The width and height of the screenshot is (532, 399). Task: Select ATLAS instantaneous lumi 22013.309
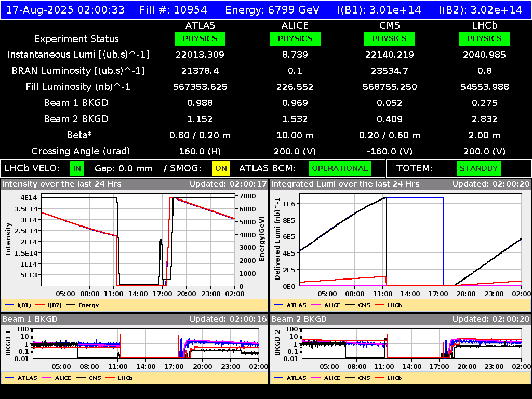(200, 55)
